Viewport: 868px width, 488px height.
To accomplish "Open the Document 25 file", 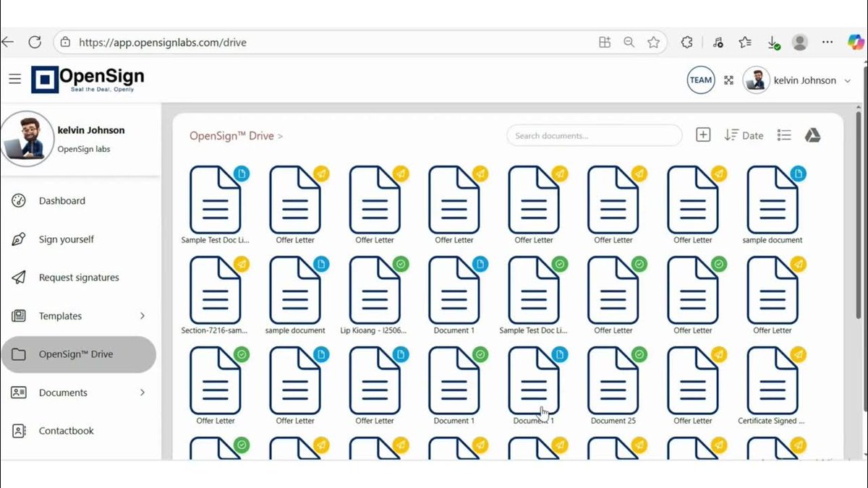I will coord(613,387).
